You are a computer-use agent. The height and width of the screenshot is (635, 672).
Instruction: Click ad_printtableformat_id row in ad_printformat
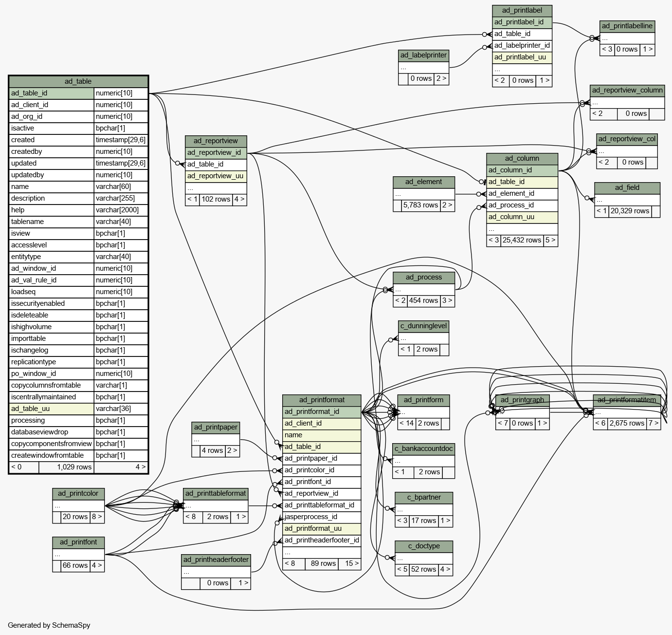[x=322, y=505]
